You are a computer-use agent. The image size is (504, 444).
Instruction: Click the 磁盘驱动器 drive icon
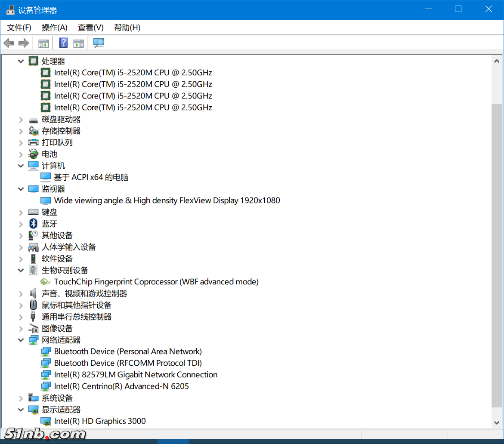pyautogui.click(x=33, y=120)
